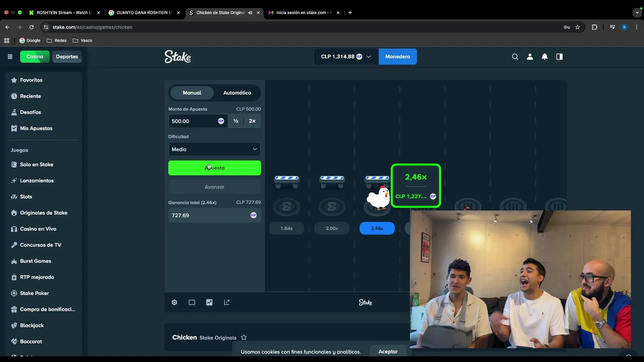This screenshot has height=362, width=644.
Task: Double bet with 2× button
Action: coord(252,121)
